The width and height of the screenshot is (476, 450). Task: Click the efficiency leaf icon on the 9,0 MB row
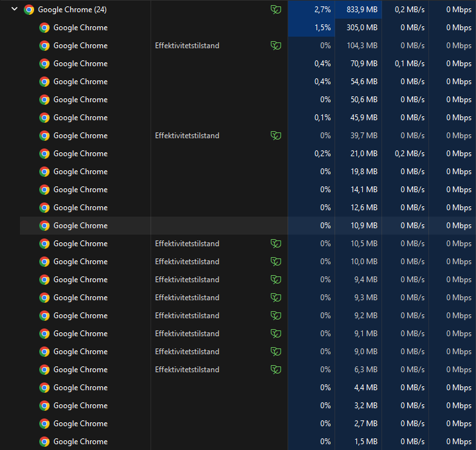point(276,352)
